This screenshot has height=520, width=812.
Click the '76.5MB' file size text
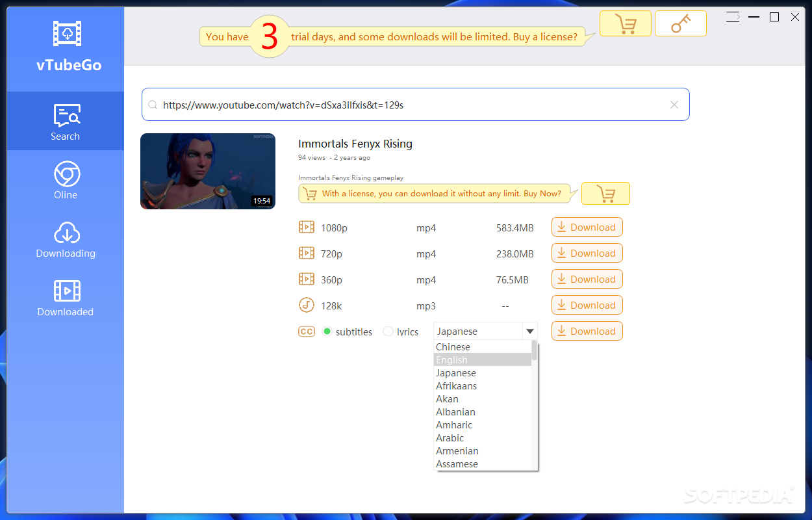[513, 280]
